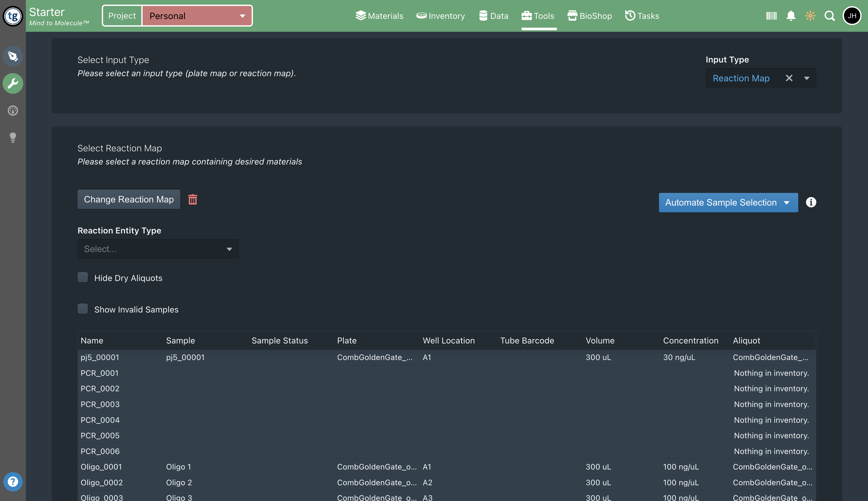Toggle the sun theme icon

click(810, 16)
